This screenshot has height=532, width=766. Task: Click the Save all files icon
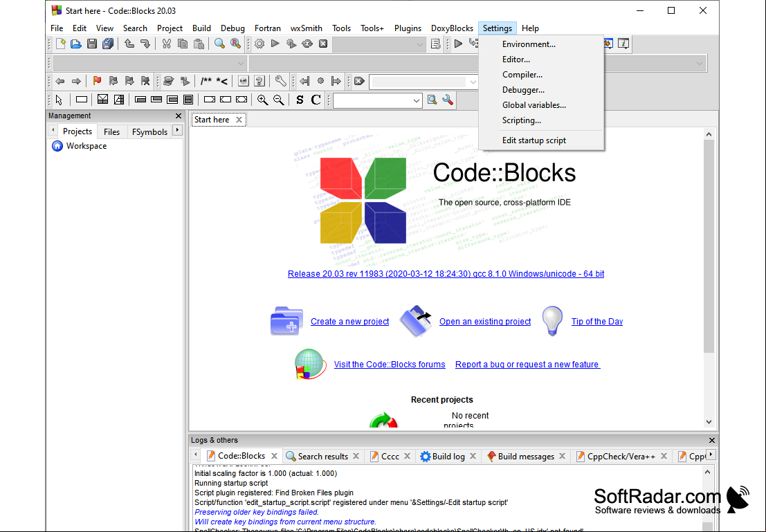108,44
